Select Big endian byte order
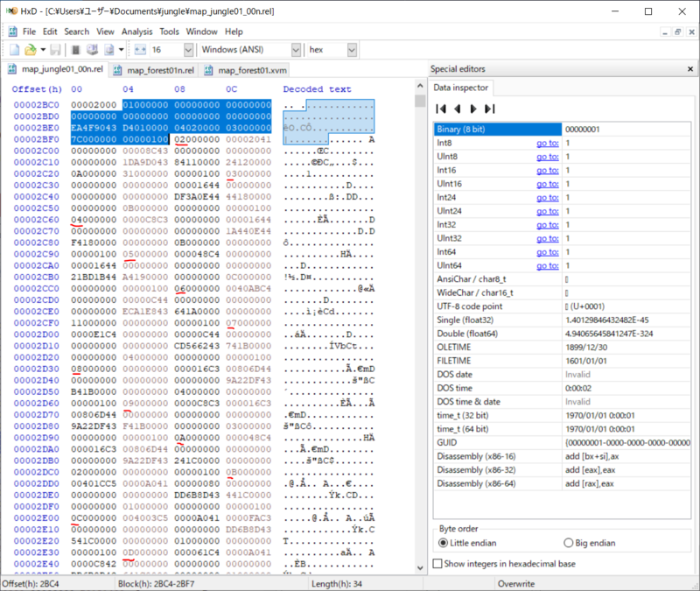The height and width of the screenshot is (591, 700). (x=589, y=543)
